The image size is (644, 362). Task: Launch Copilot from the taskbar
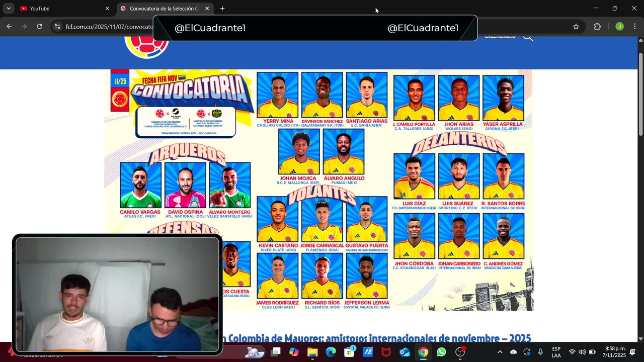click(x=293, y=352)
